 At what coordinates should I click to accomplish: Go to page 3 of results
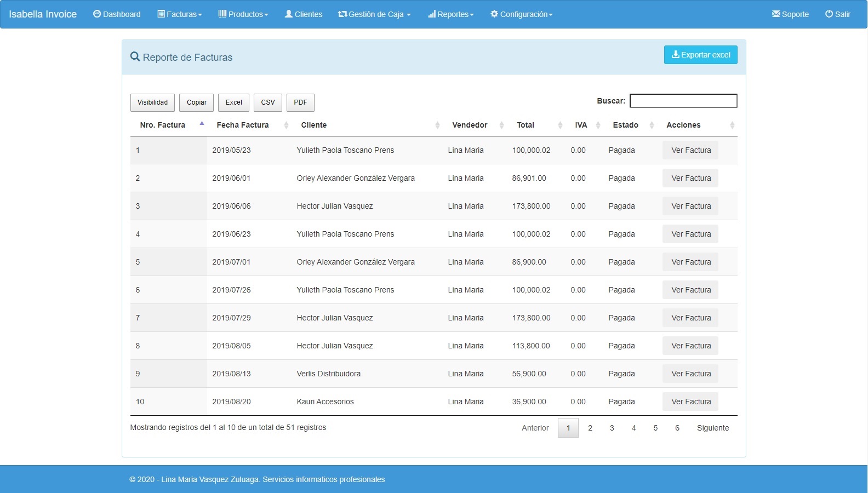[x=612, y=428]
